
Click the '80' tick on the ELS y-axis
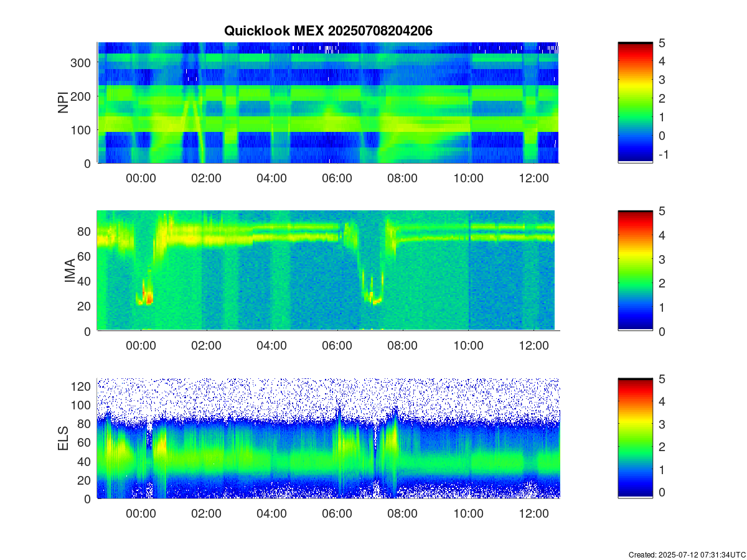coord(85,423)
